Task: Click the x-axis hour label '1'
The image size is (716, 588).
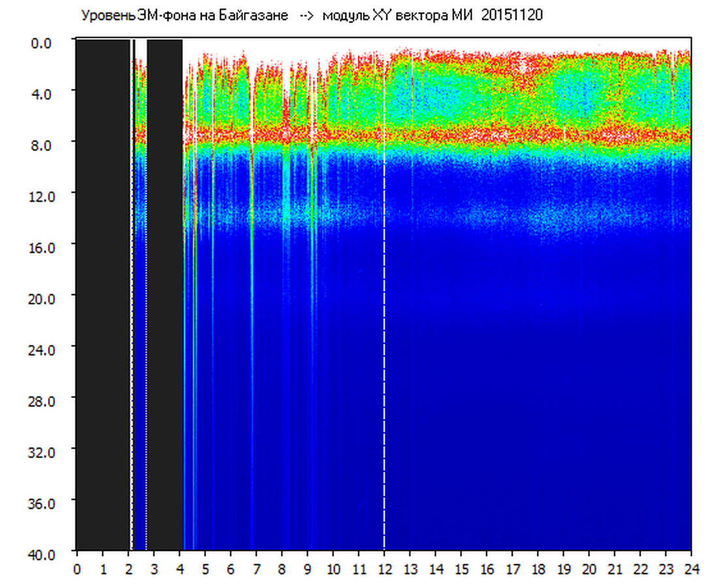Action: (x=103, y=569)
